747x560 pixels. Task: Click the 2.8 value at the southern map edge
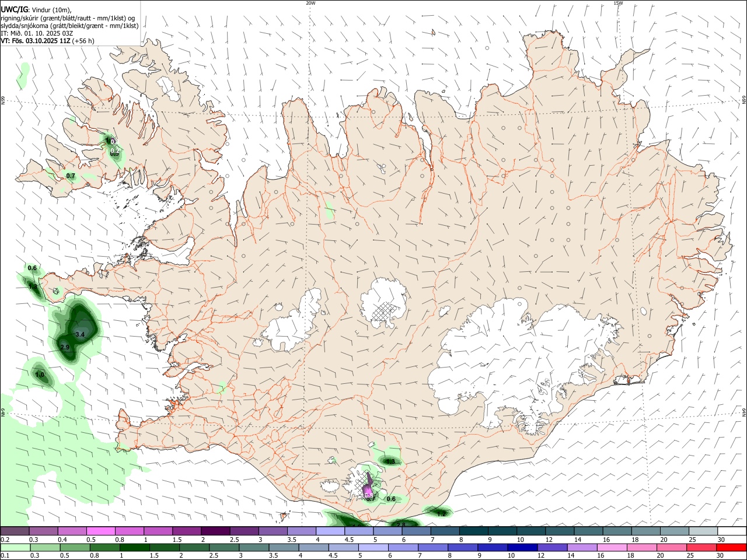point(401,524)
